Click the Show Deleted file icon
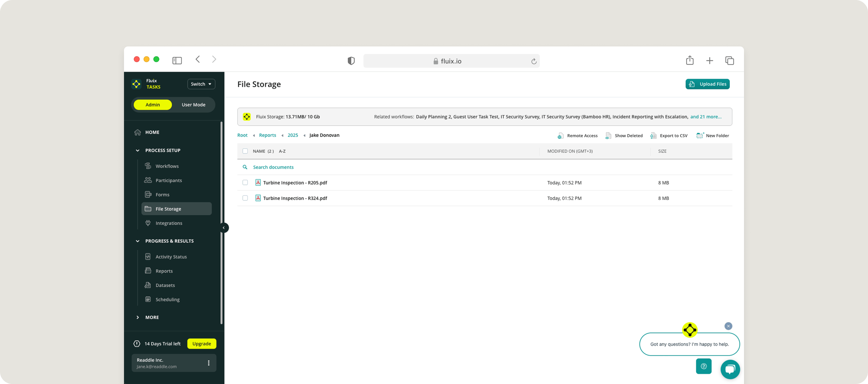868x384 pixels. [x=608, y=136]
